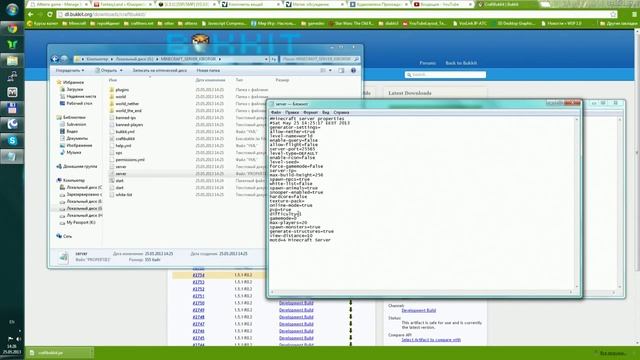Viewport: 640px width, 360px height.
Task: Bookmark the page with the star icon
Action: [613, 14]
